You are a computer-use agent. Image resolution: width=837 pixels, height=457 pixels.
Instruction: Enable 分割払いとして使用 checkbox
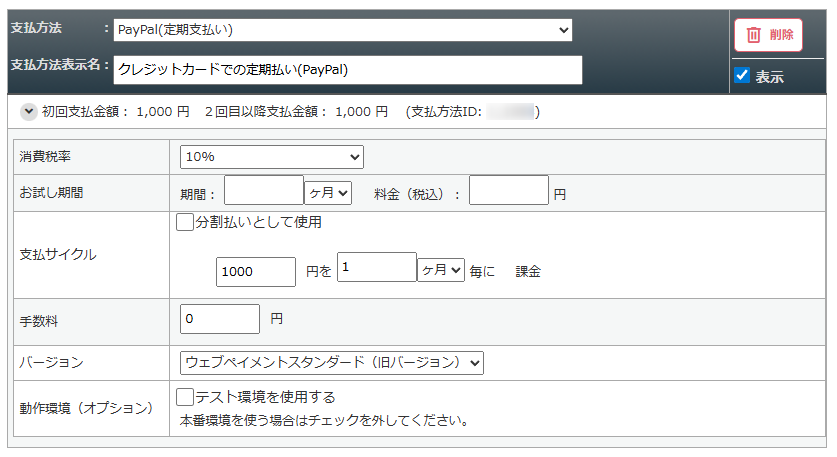pos(184,223)
